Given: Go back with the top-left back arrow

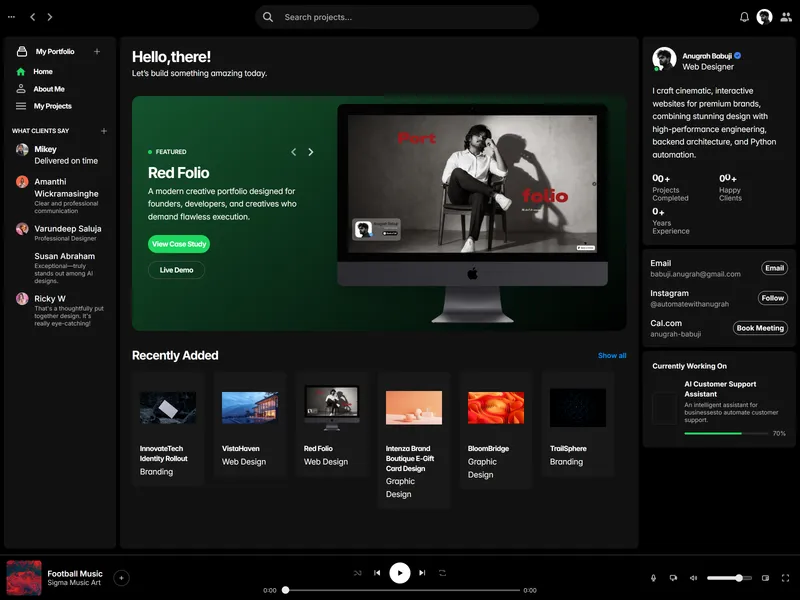Looking at the screenshot, I should [33, 17].
